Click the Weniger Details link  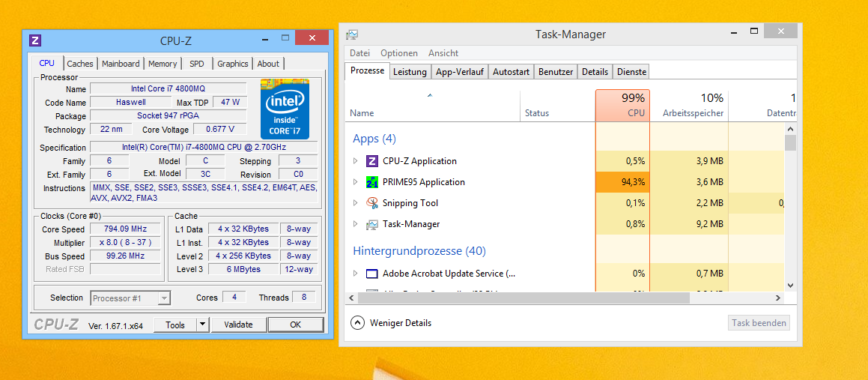(400, 323)
